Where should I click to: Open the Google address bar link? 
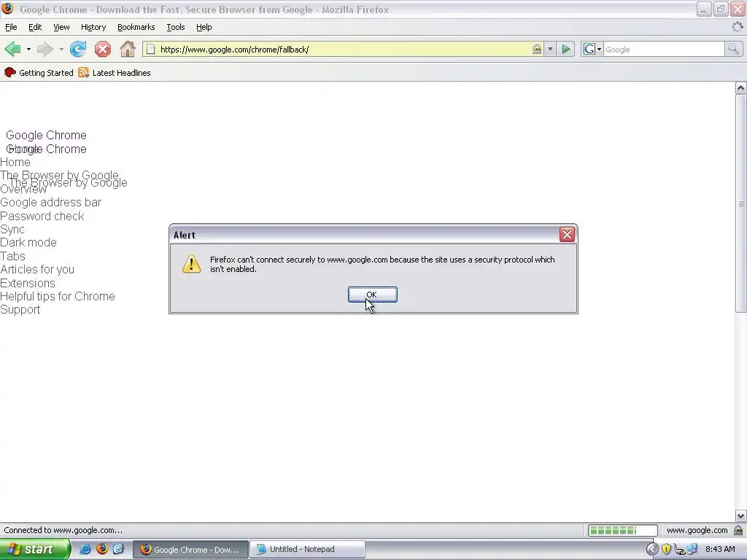[x=50, y=203]
